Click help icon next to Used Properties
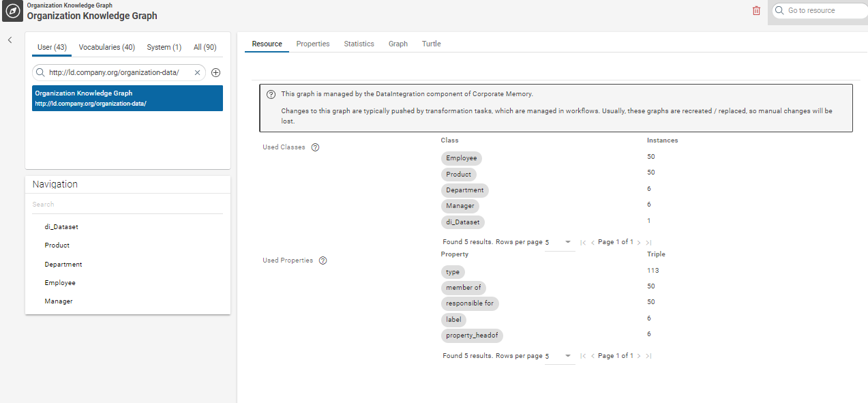This screenshot has width=868, height=403. coord(323,260)
